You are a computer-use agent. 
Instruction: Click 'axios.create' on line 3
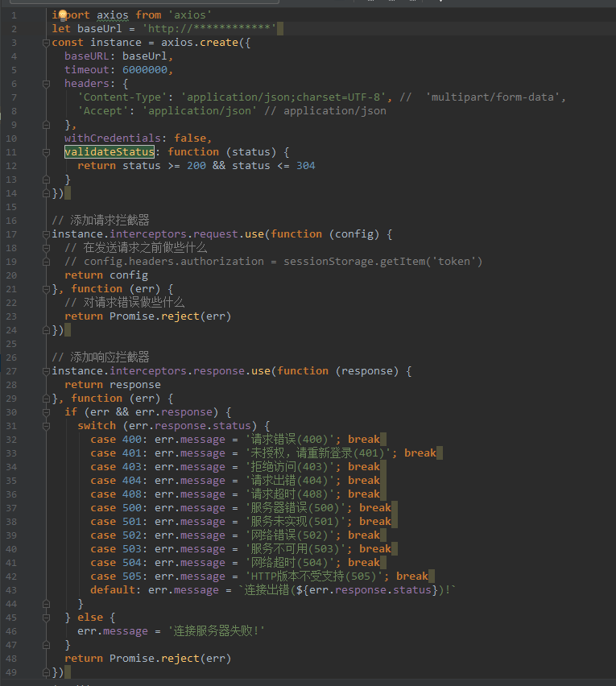coord(200,43)
